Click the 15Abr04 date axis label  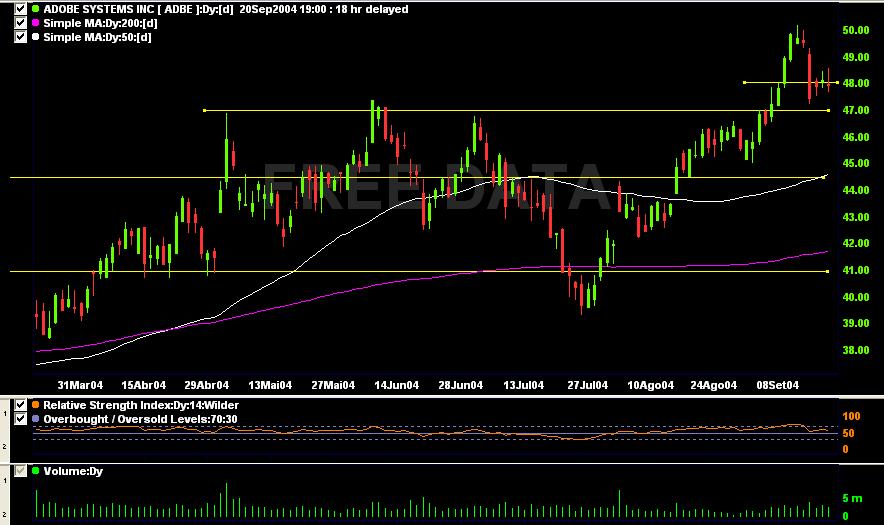click(144, 385)
